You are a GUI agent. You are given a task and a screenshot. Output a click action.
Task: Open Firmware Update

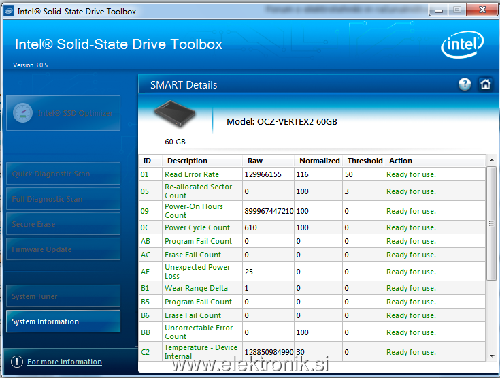[x=63, y=249]
